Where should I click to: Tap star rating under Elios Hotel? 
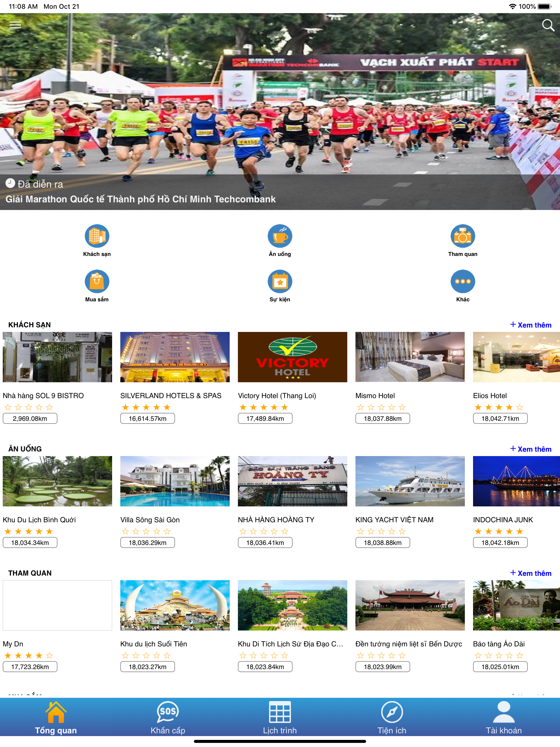coord(498,407)
